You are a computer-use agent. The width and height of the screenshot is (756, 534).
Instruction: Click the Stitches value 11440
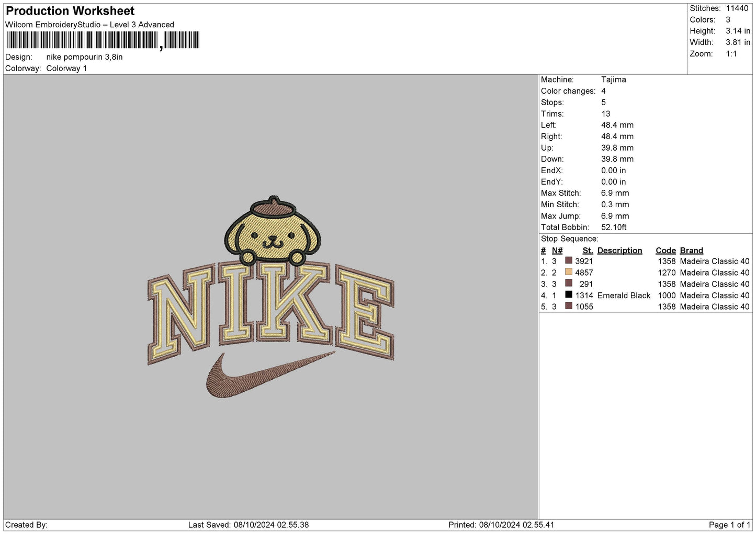click(737, 8)
